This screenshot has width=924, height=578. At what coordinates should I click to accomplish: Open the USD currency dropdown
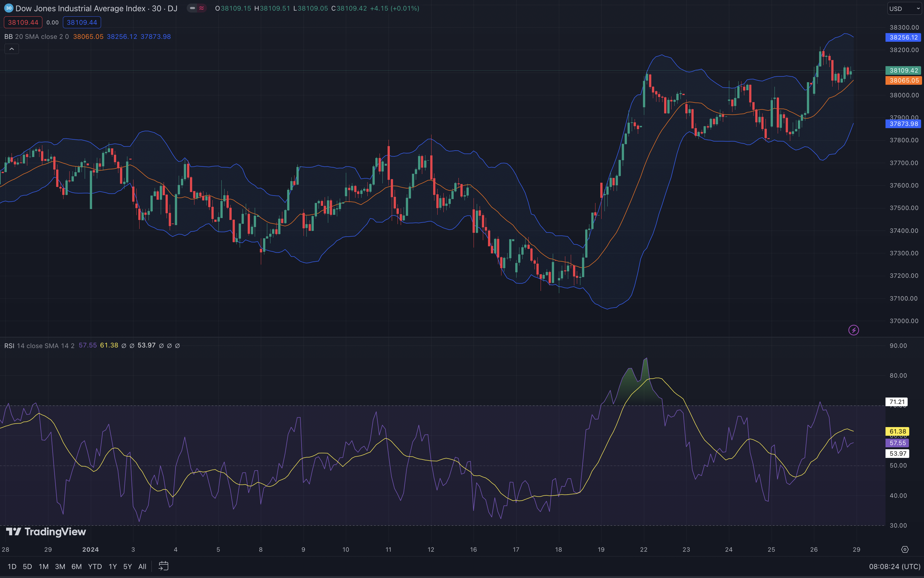click(x=904, y=8)
